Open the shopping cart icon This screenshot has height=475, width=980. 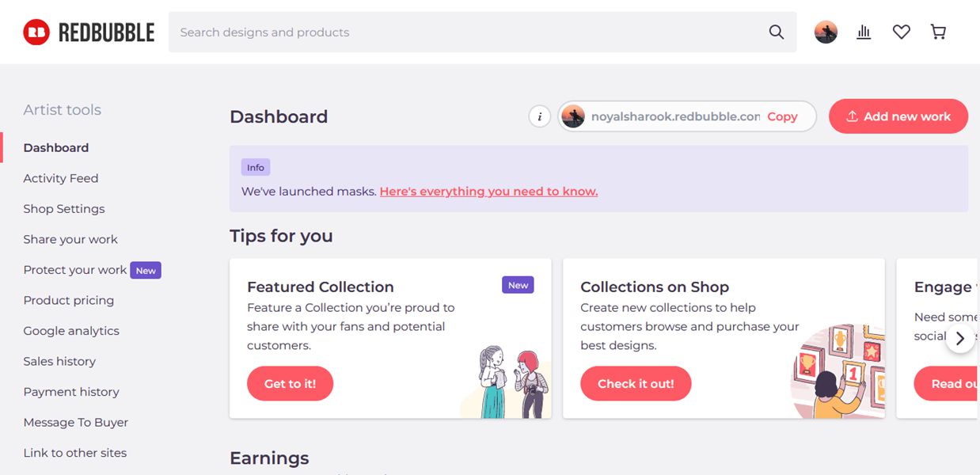tap(938, 32)
